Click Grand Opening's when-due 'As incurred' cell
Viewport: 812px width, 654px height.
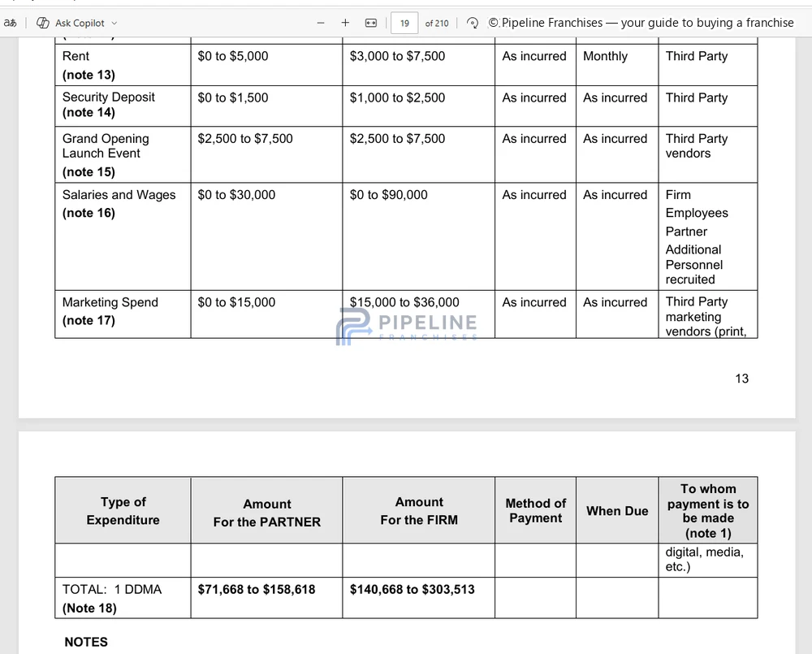(x=615, y=138)
